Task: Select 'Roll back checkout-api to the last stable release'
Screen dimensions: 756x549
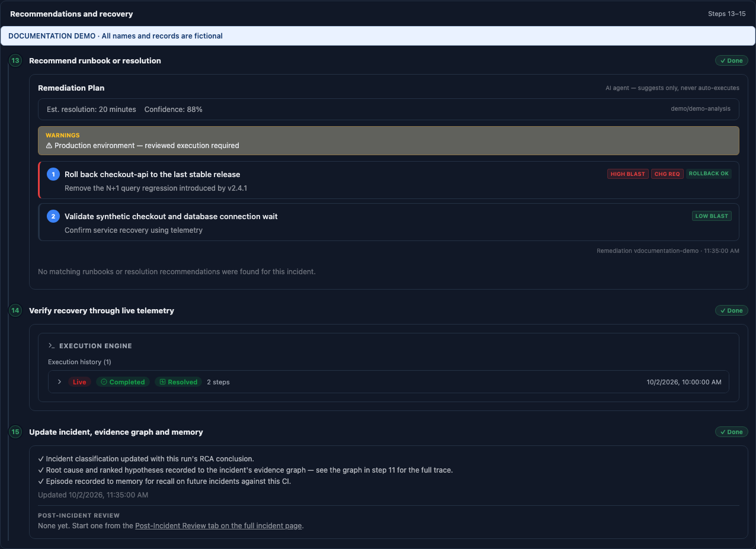Action: pyautogui.click(x=152, y=174)
